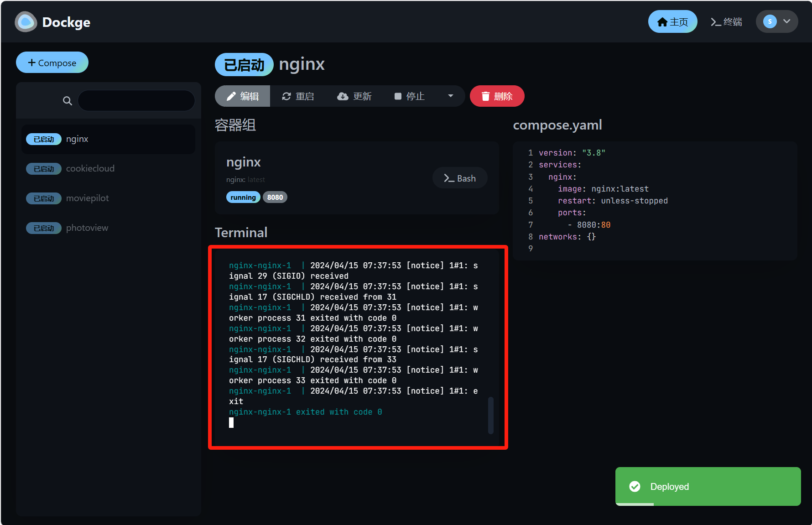Click the terminal vertical scrollbar
This screenshot has width=812, height=525.
click(x=491, y=415)
